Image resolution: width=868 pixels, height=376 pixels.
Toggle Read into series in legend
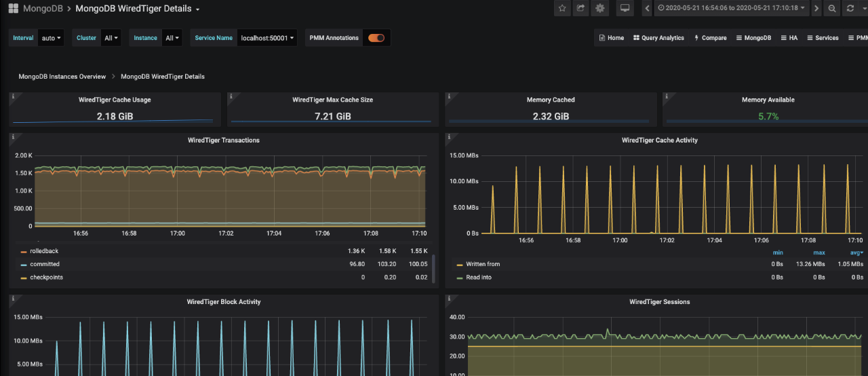[x=479, y=278]
